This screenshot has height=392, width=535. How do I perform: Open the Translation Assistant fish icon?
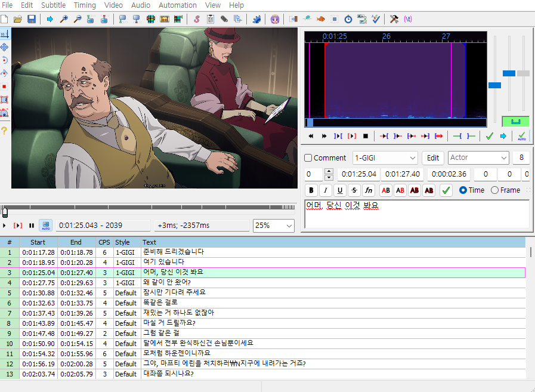tap(321, 19)
